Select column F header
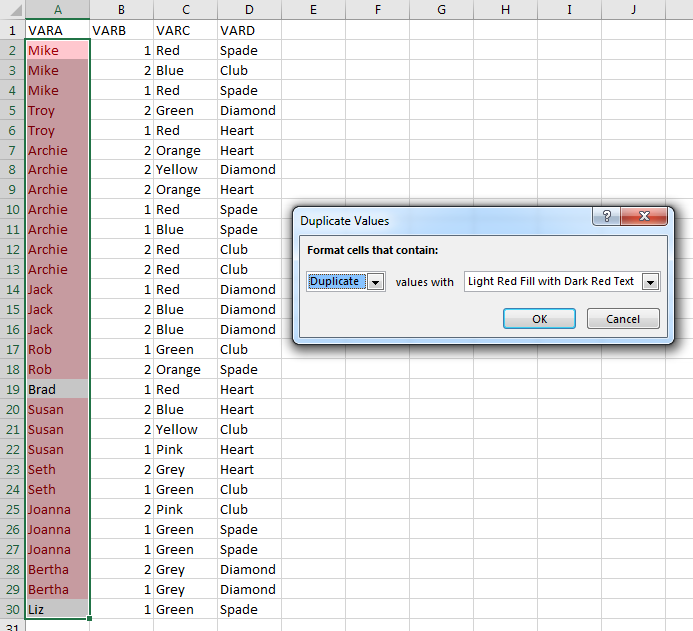This screenshot has width=693, height=631. click(377, 9)
